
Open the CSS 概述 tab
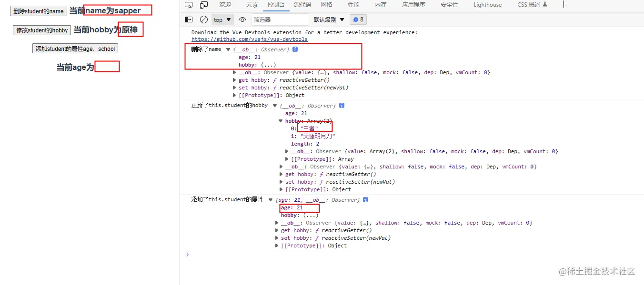(532, 5)
